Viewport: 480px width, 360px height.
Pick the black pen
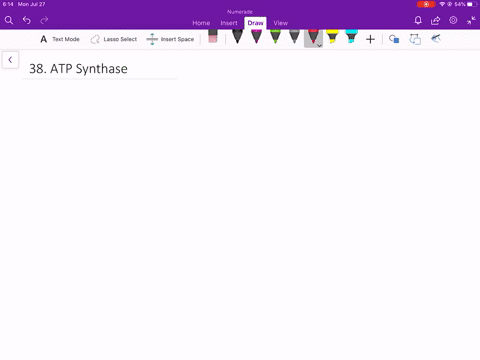coord(237,37)
